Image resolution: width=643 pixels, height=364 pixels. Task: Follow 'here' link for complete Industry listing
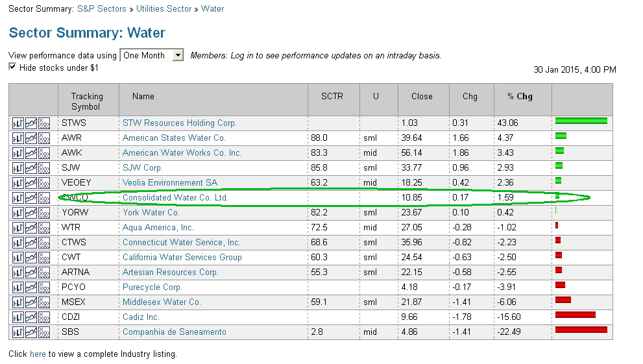38,354
